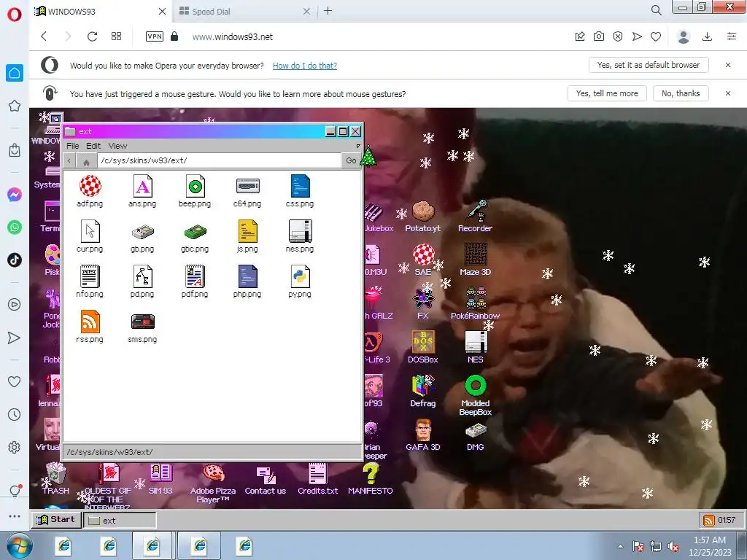
Task: Open the Defrag desktop icon
Action: click(422, 386)
